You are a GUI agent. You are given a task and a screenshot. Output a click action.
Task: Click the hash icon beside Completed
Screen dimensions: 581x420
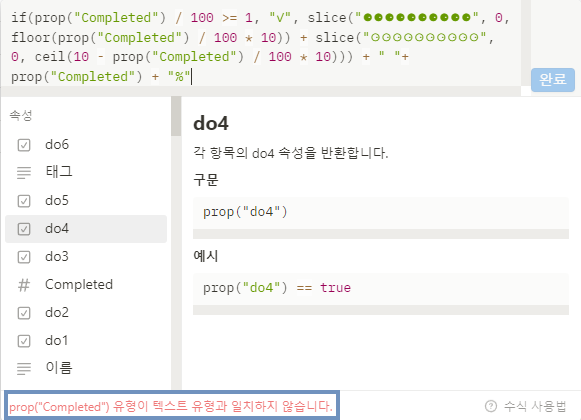point(24,285)
